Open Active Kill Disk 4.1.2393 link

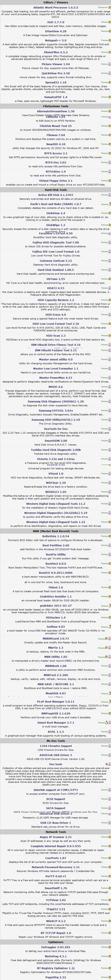click(x=55, y=195)
